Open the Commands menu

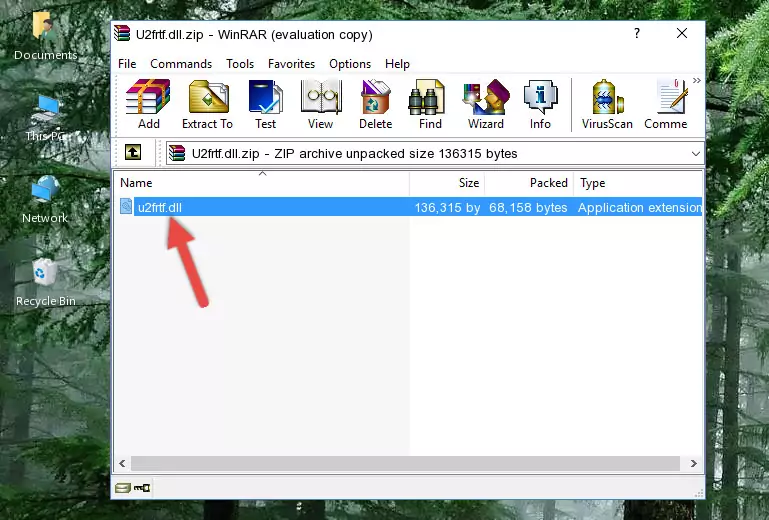coord(181,64)
